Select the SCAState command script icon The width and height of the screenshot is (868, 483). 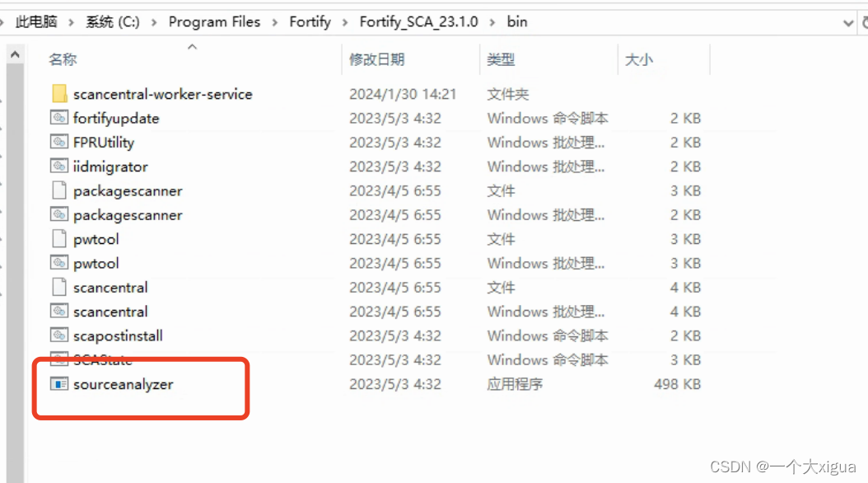[58, 359]
